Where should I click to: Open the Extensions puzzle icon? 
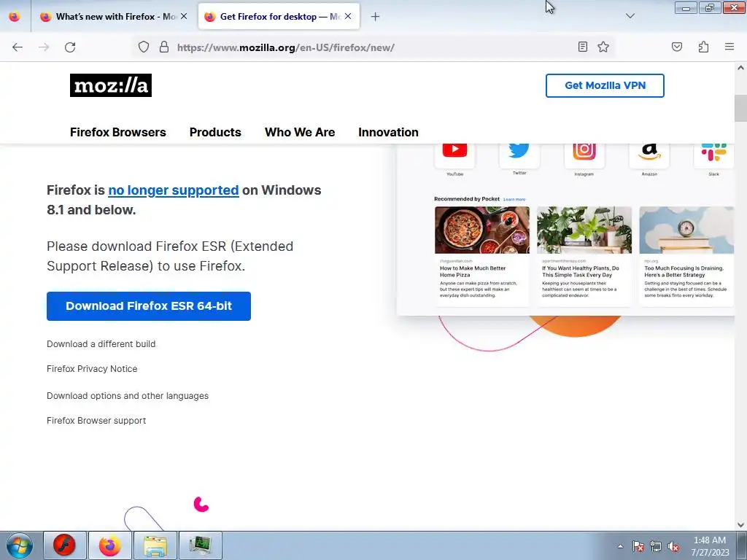pos(703,47)
